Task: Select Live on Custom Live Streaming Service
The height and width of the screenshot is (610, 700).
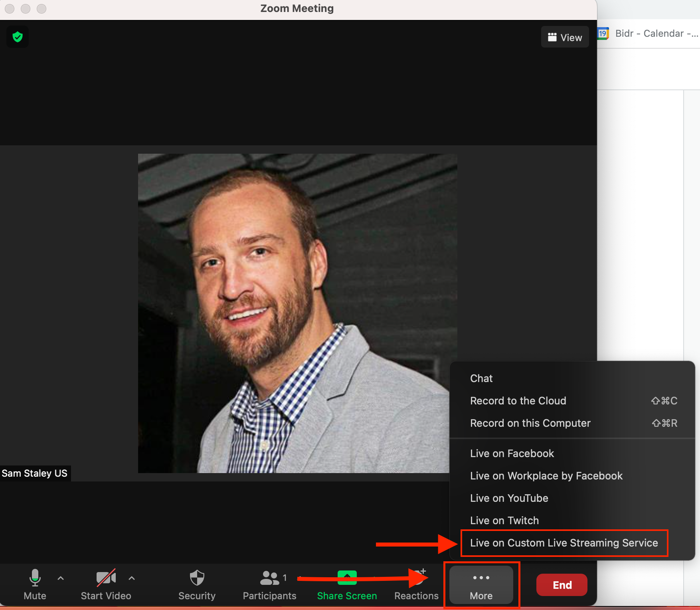Action: [x=572, y=543]
